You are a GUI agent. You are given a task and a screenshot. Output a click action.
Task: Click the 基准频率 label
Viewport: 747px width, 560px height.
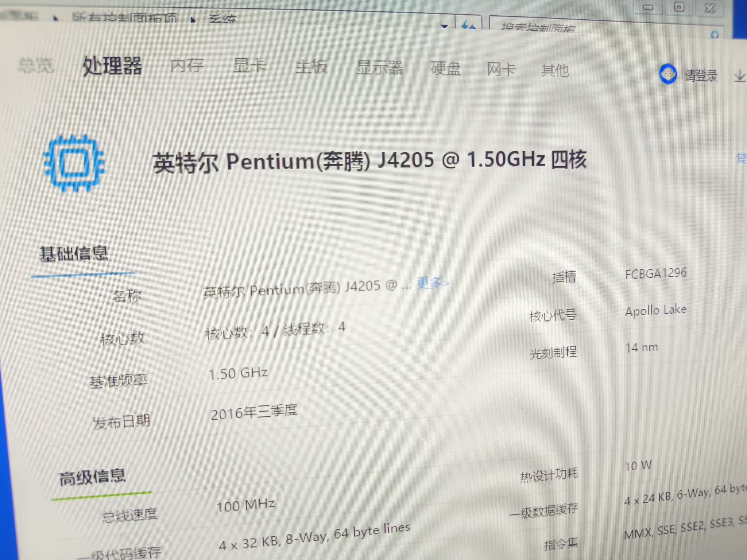[x=119, y=381]
